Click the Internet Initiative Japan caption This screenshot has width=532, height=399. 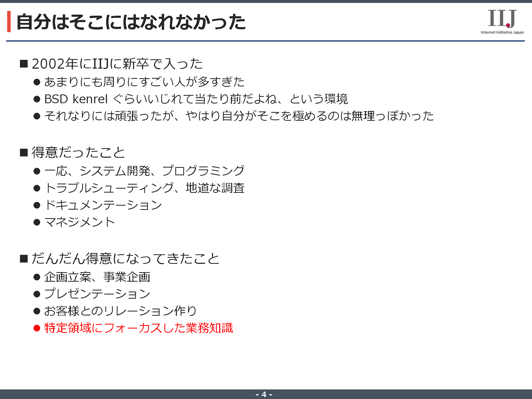(502, 32)
